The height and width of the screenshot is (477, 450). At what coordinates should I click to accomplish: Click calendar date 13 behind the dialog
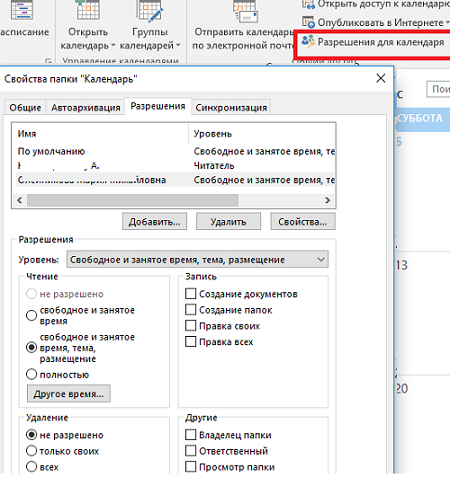(402, 265)
